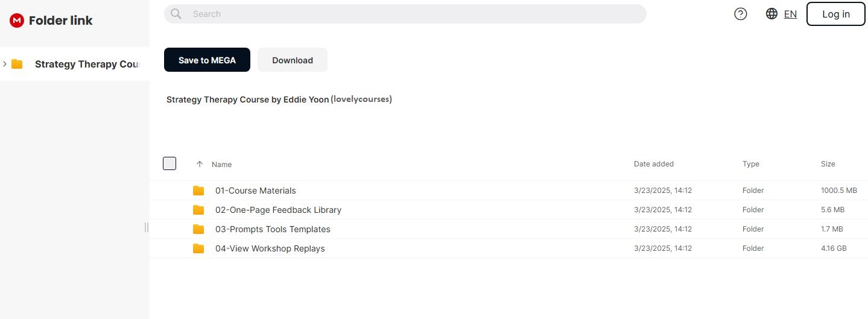Open the help question mark icon
The image size is (868, 319).
tap(740, 14)
